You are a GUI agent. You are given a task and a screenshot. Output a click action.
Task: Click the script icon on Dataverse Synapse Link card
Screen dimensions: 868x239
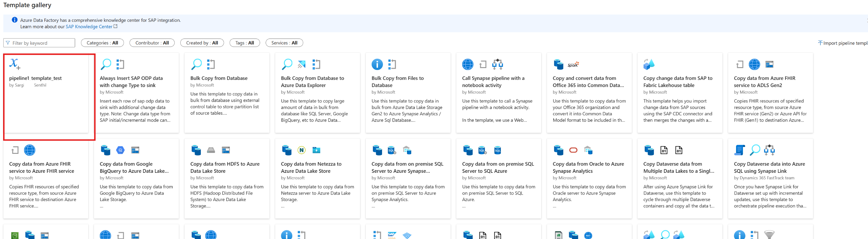739,150
